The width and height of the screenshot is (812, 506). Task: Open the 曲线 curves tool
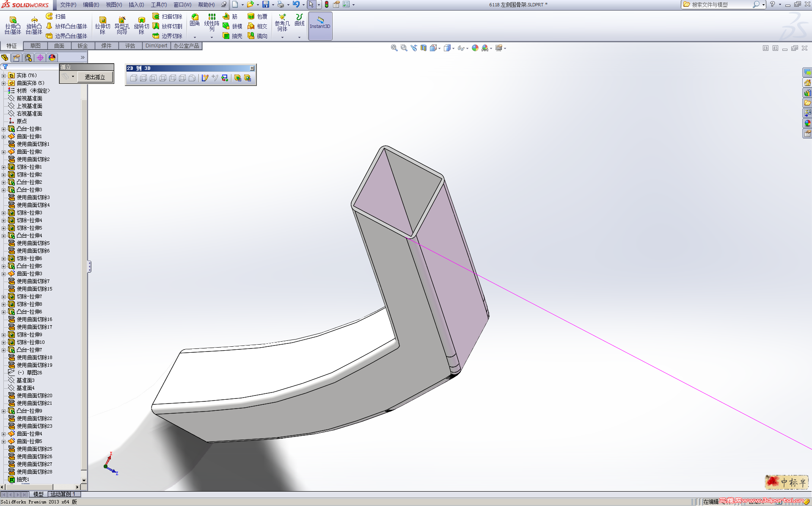pyautogui.click(x=300, y=20)
